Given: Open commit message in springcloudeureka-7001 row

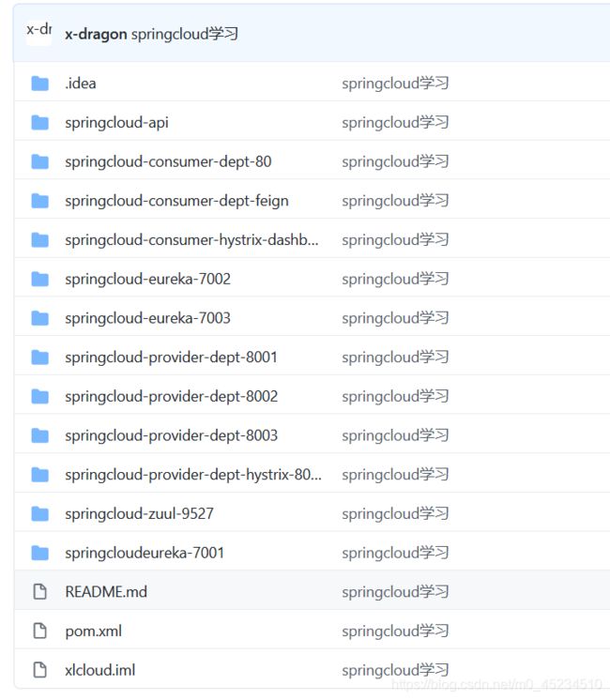Looking at the screenshot, I should pyautogui.click(x=395, y=553).
